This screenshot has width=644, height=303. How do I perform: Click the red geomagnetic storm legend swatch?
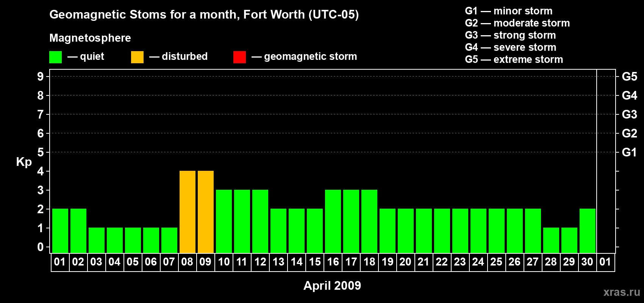click(x=239, y=57)
